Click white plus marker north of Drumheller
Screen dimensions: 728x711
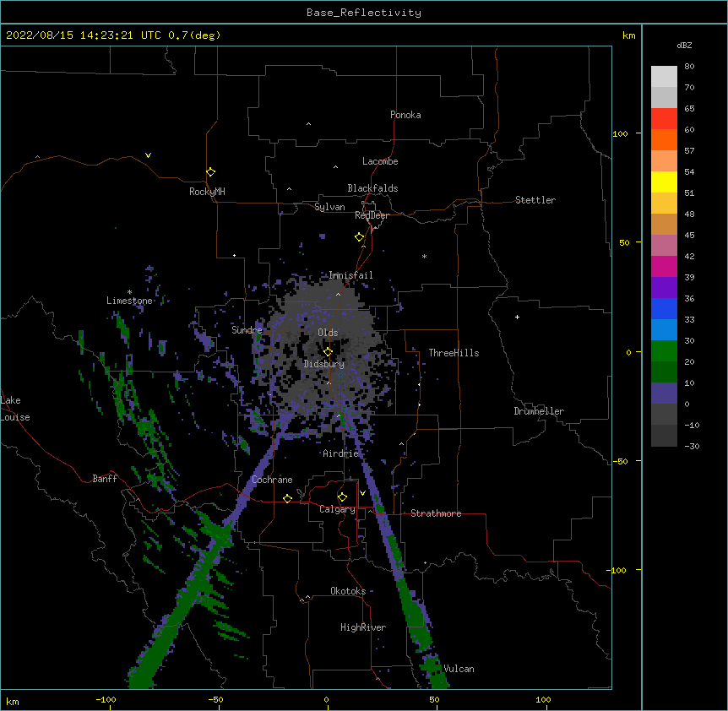(x=517, y=317)
